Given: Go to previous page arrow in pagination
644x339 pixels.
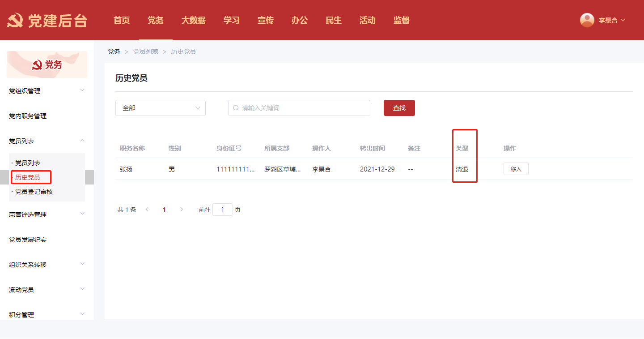Looking at the screenshot, I should click(147, 210).
